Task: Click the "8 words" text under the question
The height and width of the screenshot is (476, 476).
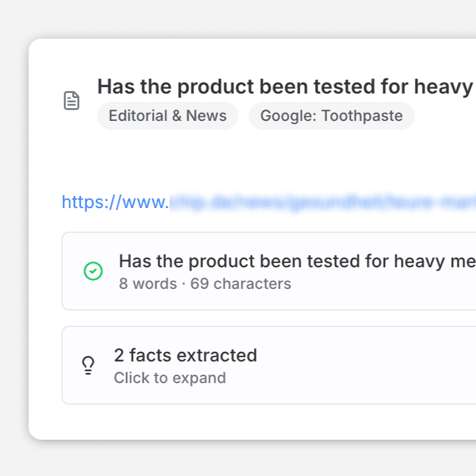Action: click(x=148, y=284)
